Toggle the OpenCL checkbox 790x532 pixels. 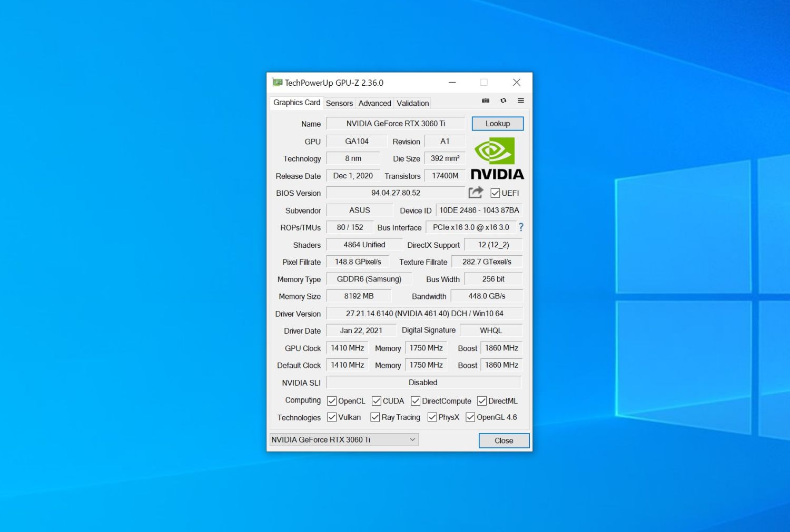tap(332, 401)
